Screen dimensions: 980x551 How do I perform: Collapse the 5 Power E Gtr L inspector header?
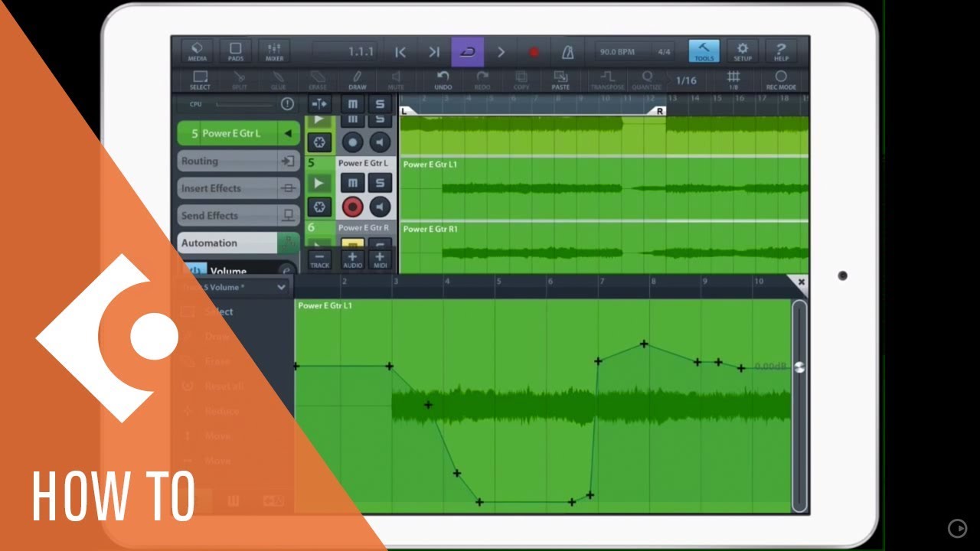coord(239,133)
